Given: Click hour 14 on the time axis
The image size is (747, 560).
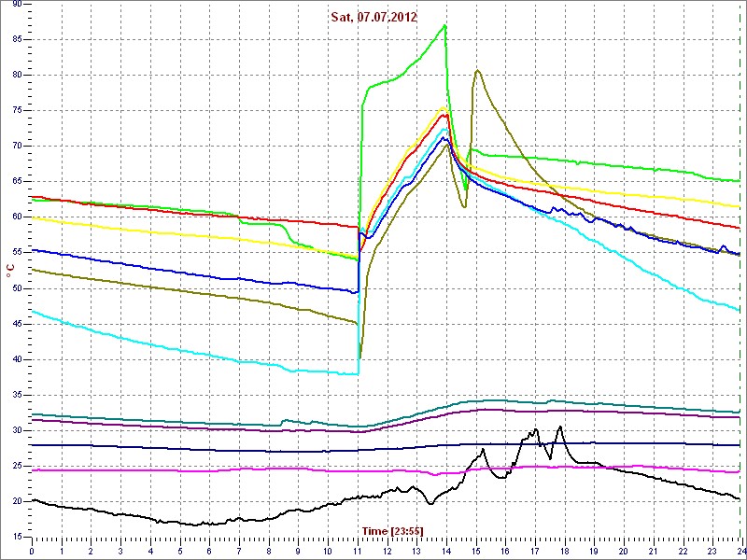Looking at the screenshot, I should point(446,552).
